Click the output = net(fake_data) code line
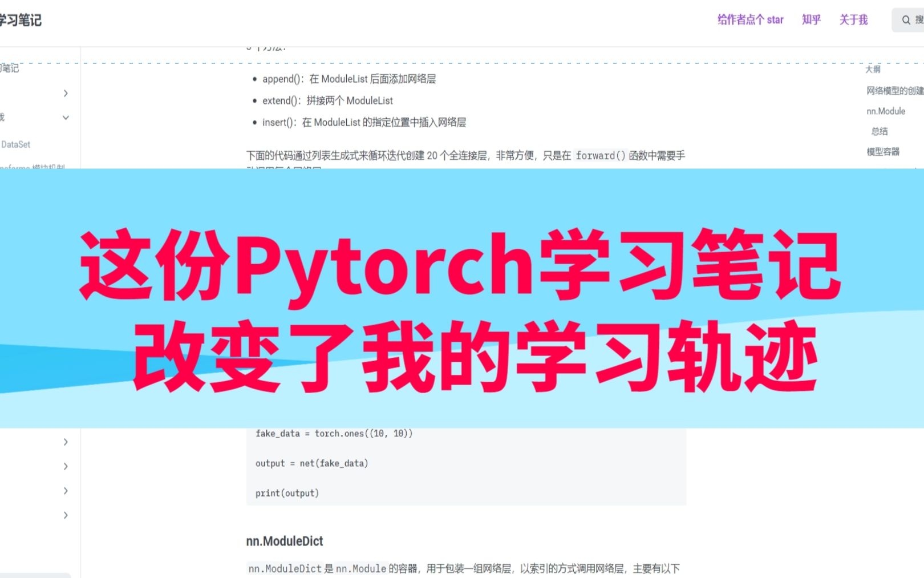 tap(312, 463)
